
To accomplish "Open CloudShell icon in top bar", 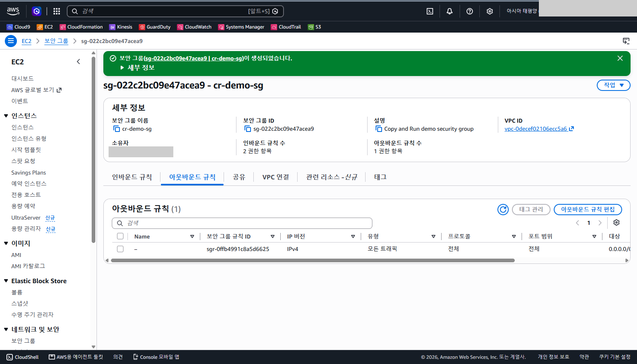I will pyautogui.click(x=430, y=11).
